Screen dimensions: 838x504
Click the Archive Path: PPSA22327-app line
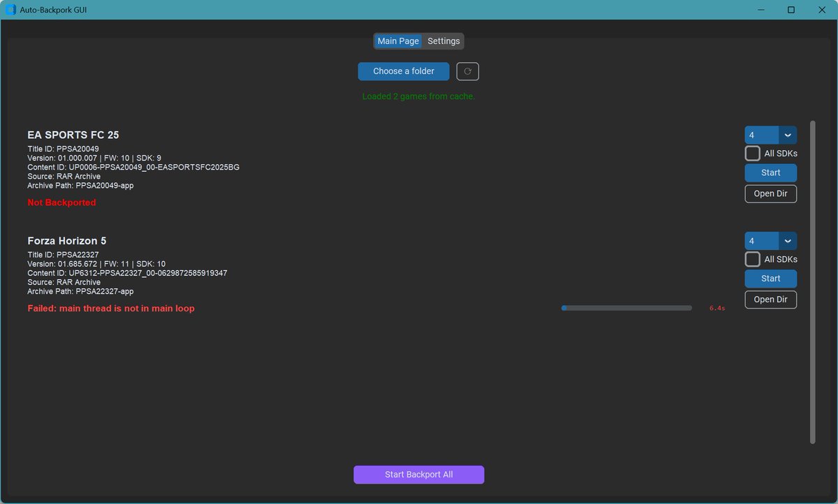click(x=80, y=291)
